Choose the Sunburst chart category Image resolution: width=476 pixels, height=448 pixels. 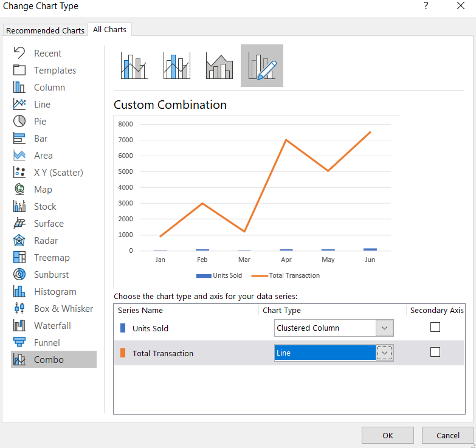pos(51,275)
